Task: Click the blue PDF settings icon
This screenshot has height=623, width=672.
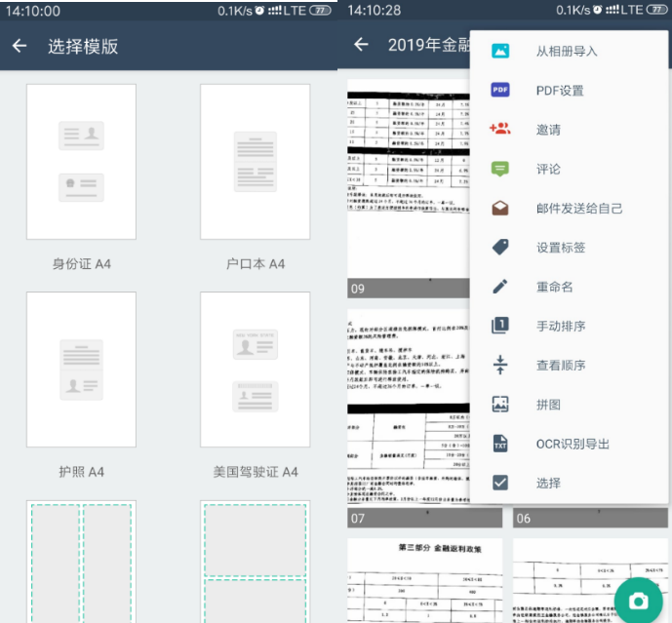Action: coord(500,90)
